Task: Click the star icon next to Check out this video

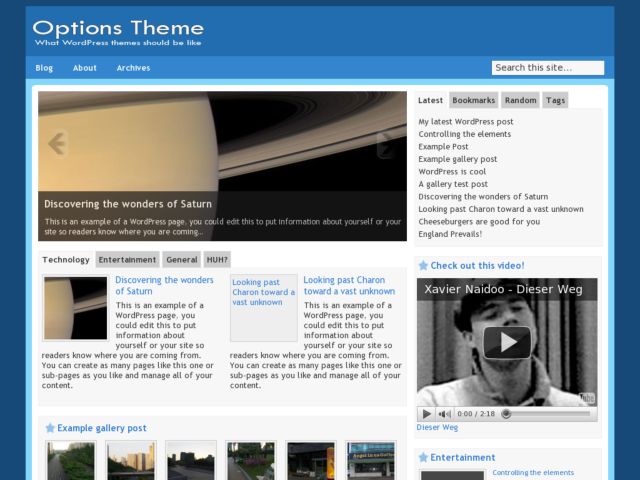Action: [x=423, y=266]
